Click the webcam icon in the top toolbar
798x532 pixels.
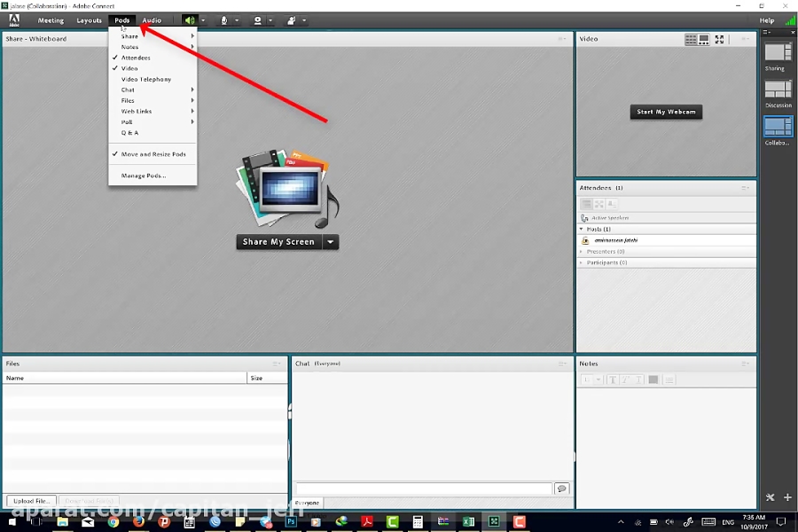pos(258,20)
